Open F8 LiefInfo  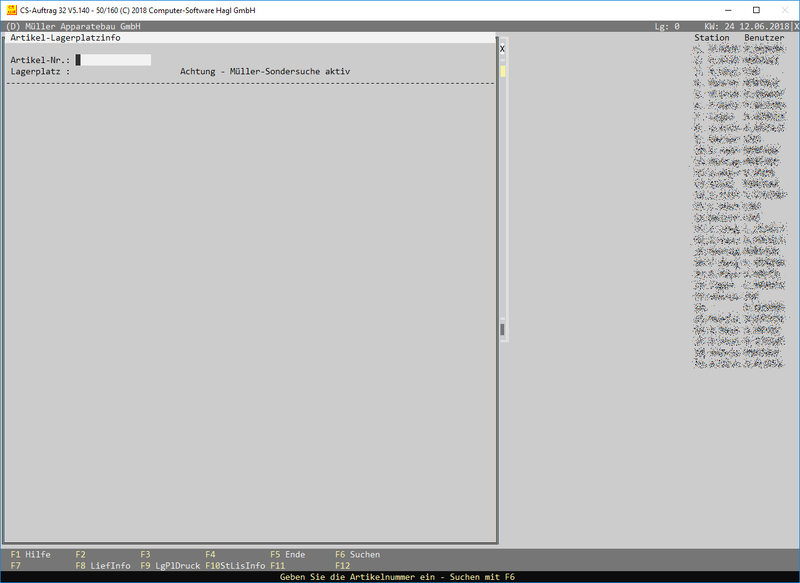103,566
